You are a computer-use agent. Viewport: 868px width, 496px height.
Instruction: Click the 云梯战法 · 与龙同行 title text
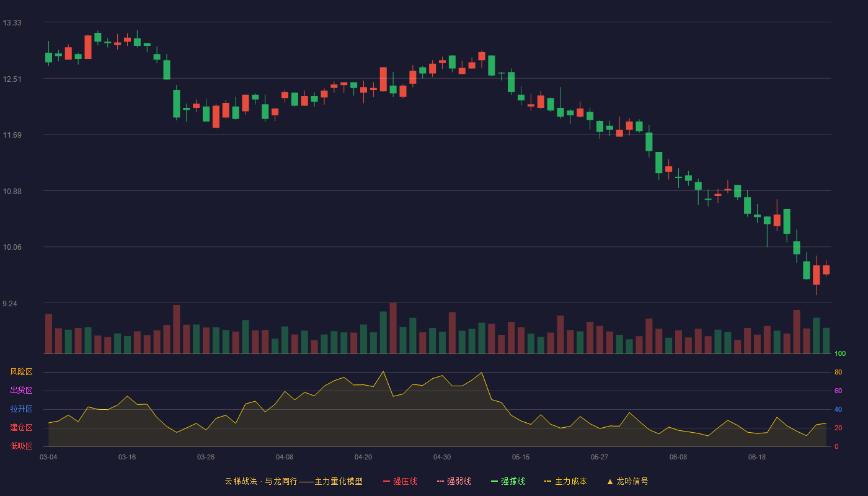click(261, 481)
